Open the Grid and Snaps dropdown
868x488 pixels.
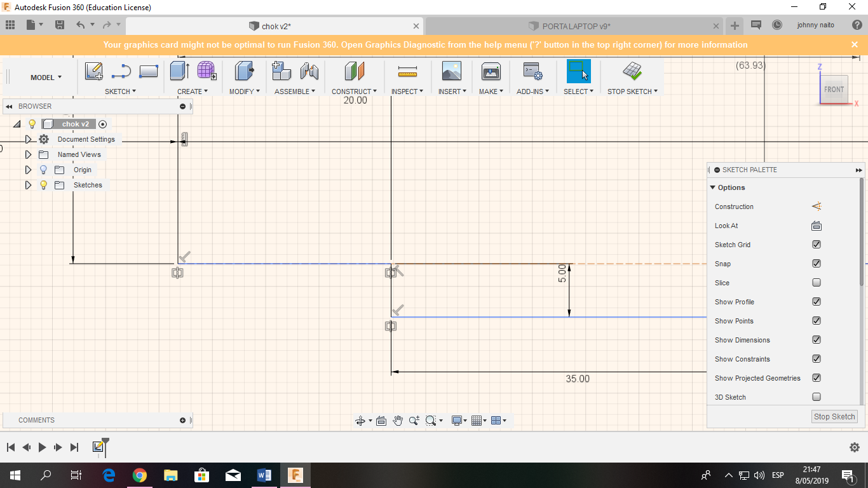(x=479, y=420)
